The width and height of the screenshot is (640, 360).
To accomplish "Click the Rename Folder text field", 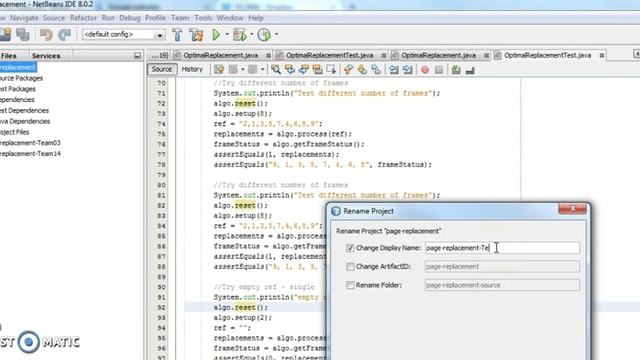I will 502,285.
